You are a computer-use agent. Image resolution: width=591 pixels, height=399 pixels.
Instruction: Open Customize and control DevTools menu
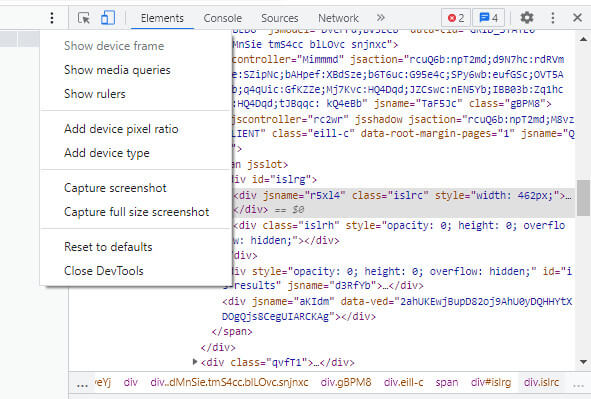click(553, 18)
